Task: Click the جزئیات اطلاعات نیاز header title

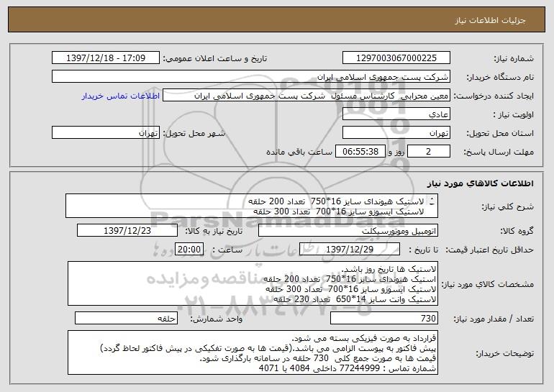Action: (x=490, y=20)
